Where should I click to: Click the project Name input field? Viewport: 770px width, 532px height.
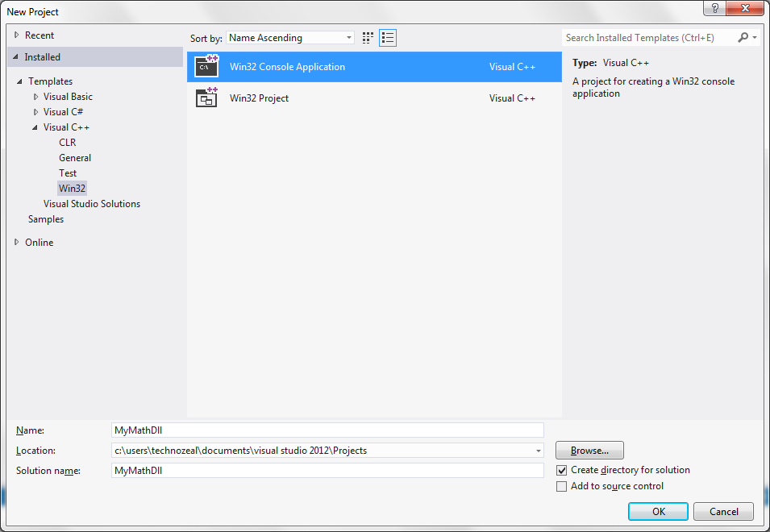pyautogui.click(x=327, y=430)
